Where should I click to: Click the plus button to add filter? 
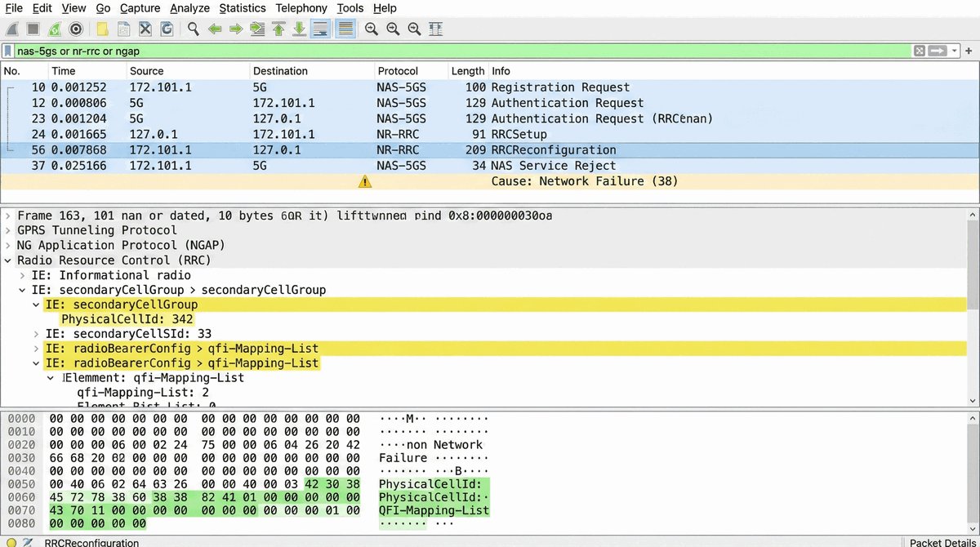click(969, 51)
